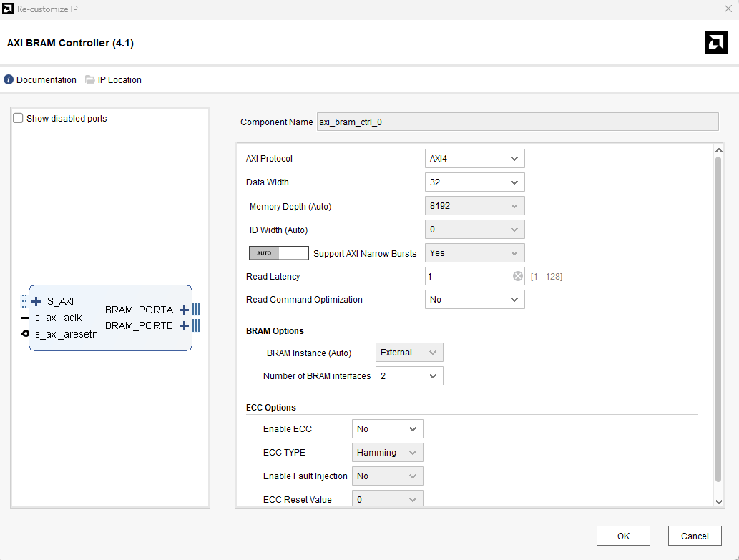Click the Documentation link
The width and height of the screenshot is (739, 560).
click(47, 80)
